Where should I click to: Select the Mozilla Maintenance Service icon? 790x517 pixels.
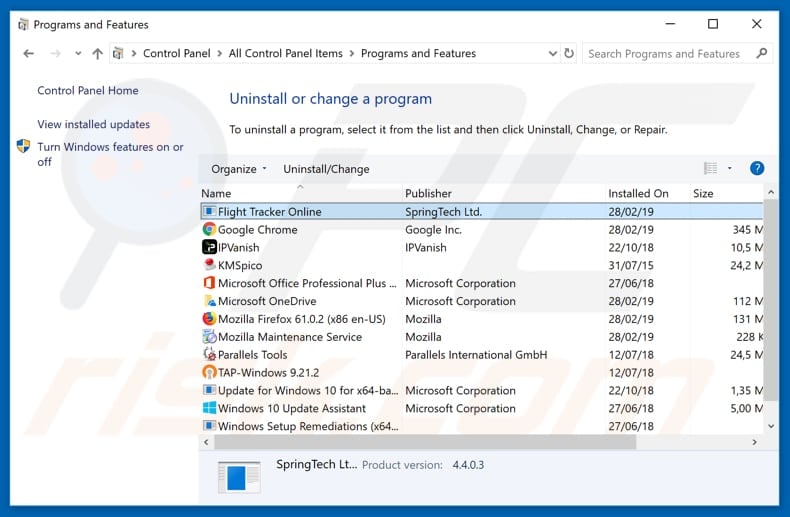pos(209,336)
